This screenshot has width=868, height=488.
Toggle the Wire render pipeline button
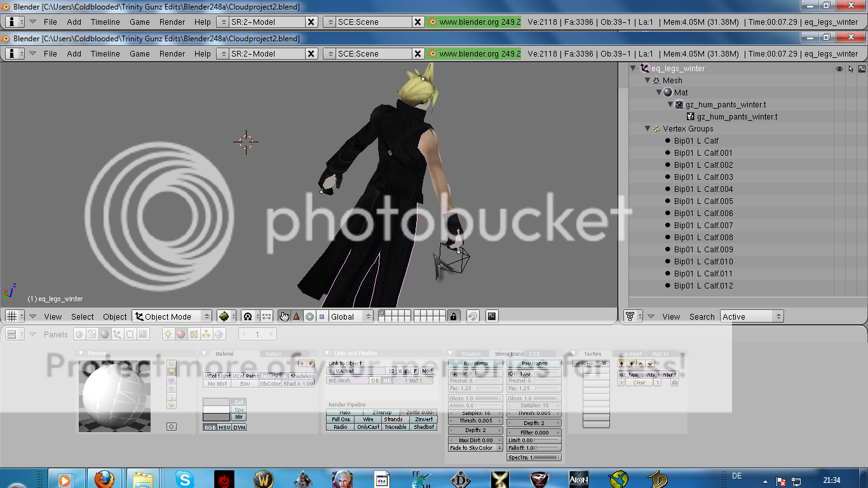pyautogui.click(x=368, y=419)
